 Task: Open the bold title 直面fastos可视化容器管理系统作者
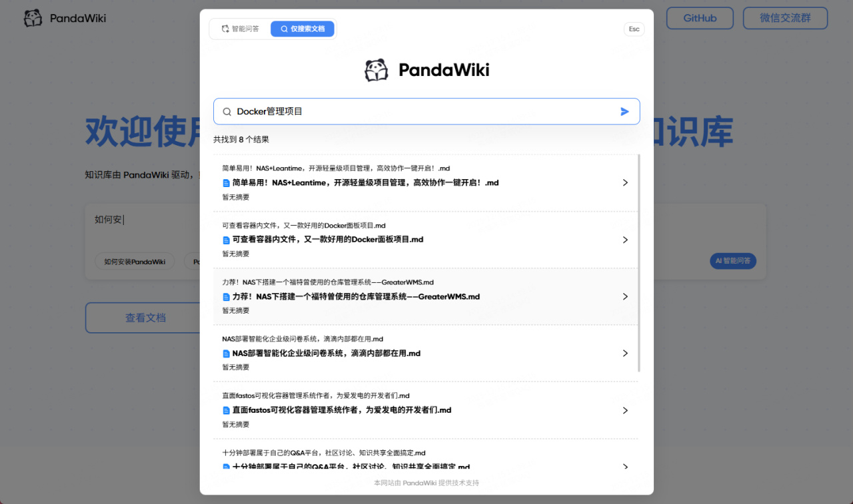pos(342,410)
